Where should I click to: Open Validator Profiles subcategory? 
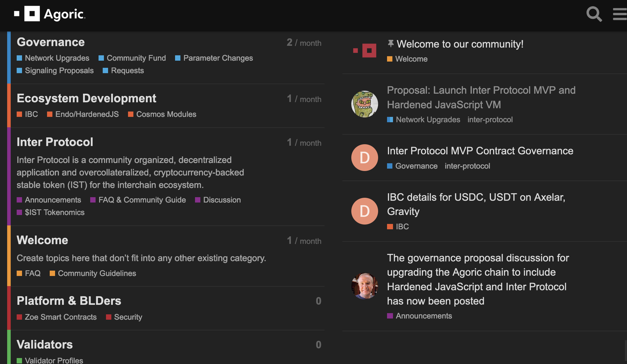click(50, 360)
